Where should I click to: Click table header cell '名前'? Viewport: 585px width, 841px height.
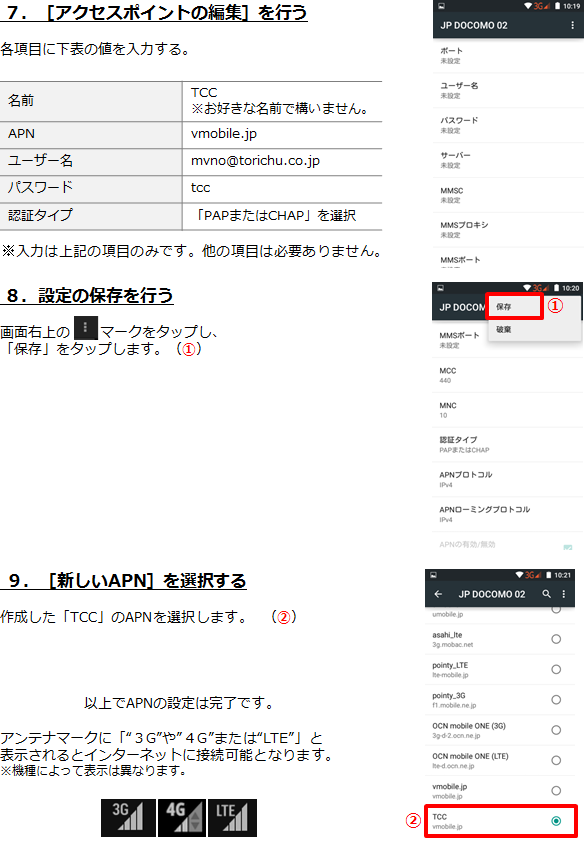(x=91, y=101)
